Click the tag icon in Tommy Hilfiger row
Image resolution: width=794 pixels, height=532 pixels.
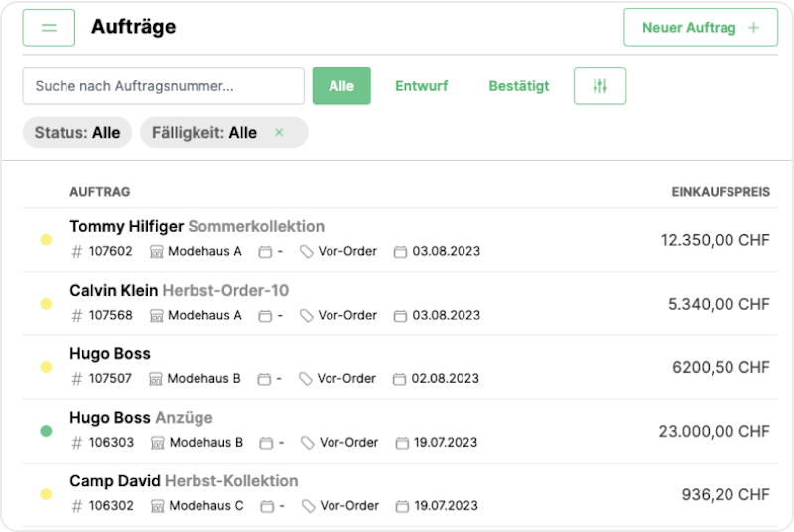(307, 251)
